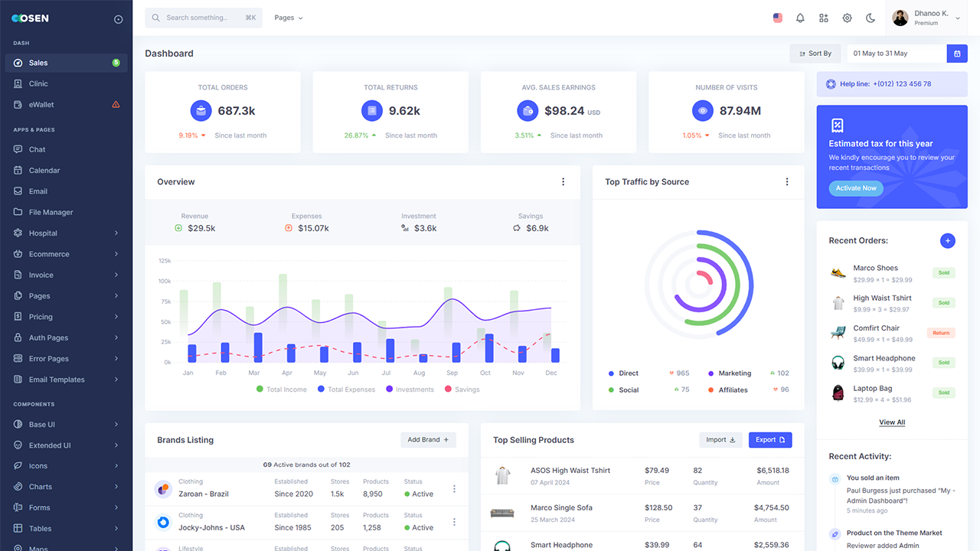The image size is (980, 551).
Task: Open the Pages dropdown in the top bar
Action: point(289,17)
